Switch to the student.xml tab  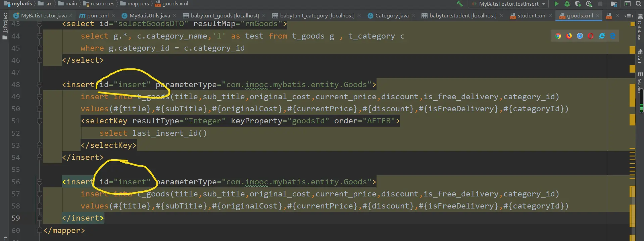click(532, 16)
